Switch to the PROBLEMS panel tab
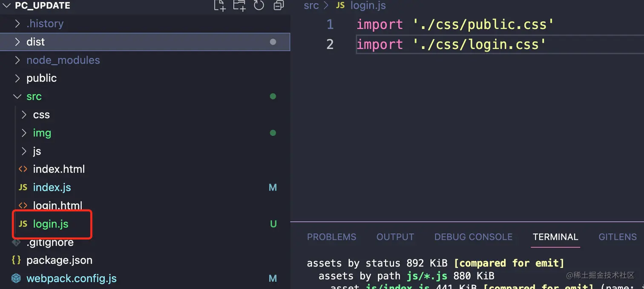Screen dimensions: 644x289 pos(331,237)
